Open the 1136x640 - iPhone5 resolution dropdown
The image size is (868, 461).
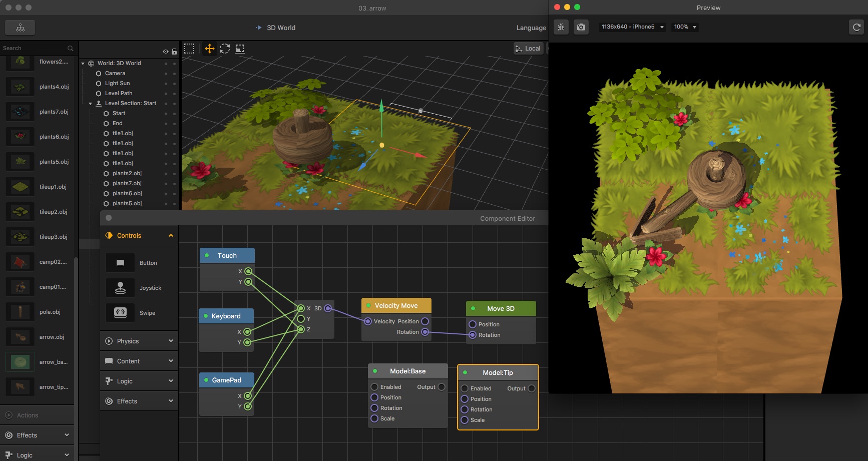(632, 27)
